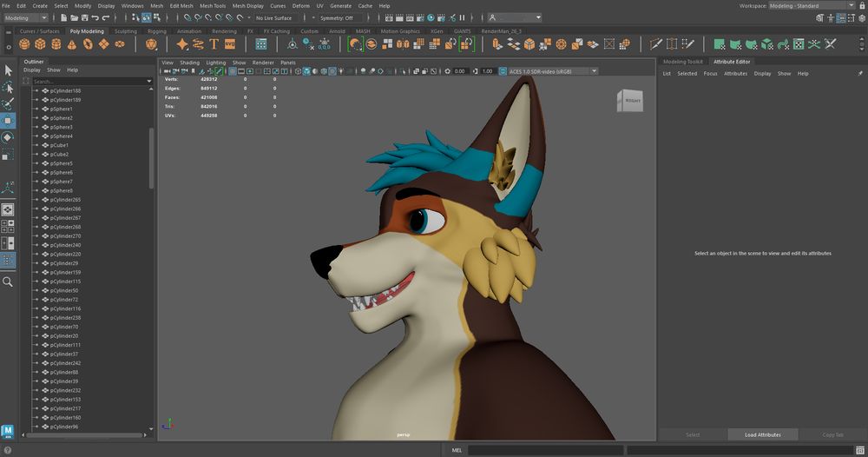The image size is (868, 457).
Task: Click the Polygon Cone shelf icon
Action: (72, 43)
